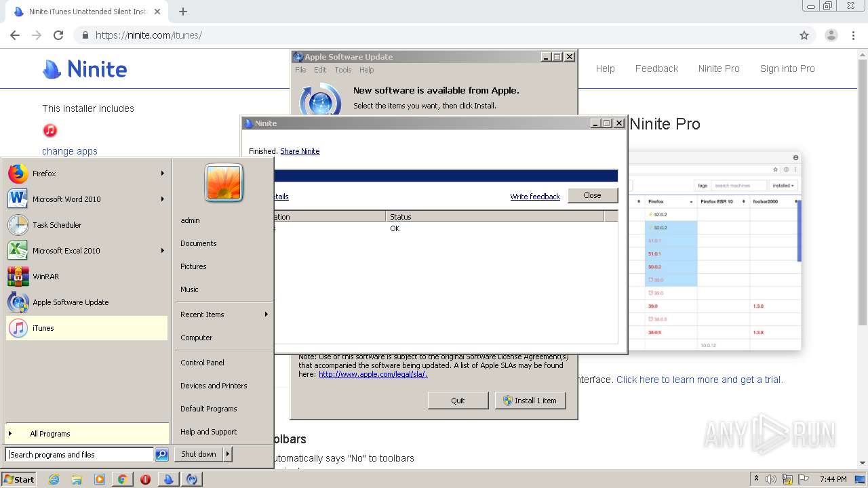
Task: Open Edit menu in Apple Software Update
Action: (x=320, y=70)
